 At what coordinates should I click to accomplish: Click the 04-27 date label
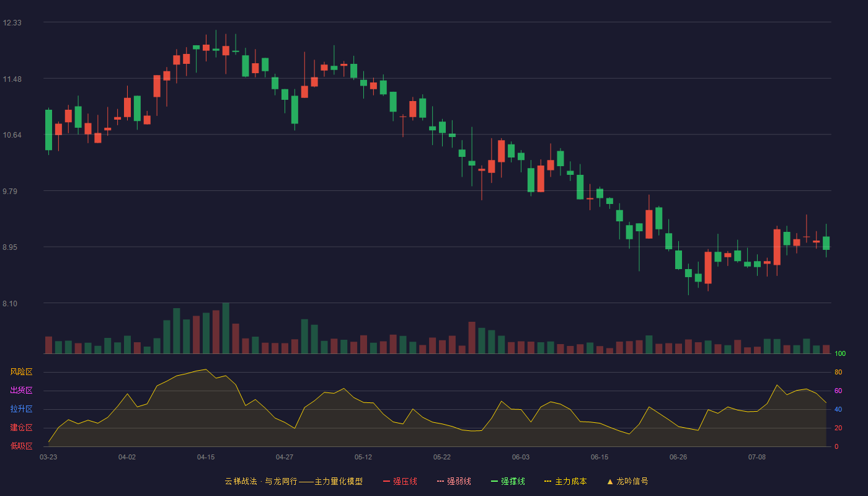285,457
